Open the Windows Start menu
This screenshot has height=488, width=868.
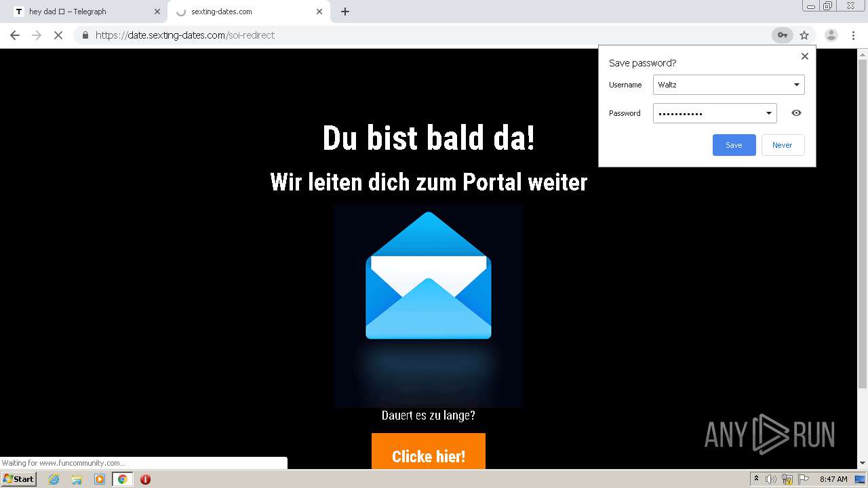(19, 479)
